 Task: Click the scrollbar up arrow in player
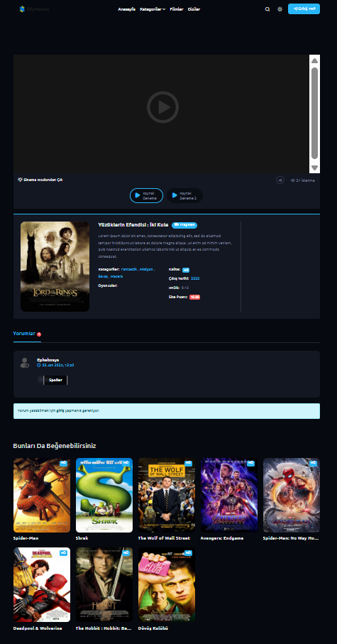[315, 60]
